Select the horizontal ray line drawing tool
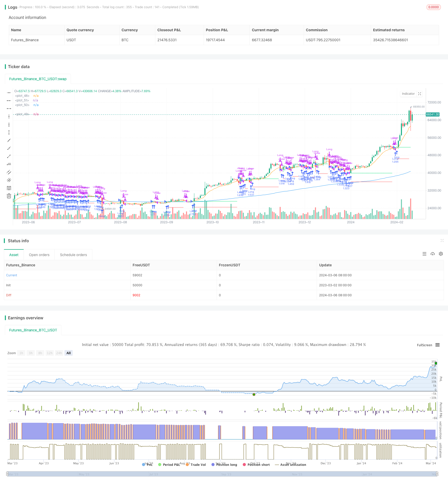 [9, 101]
